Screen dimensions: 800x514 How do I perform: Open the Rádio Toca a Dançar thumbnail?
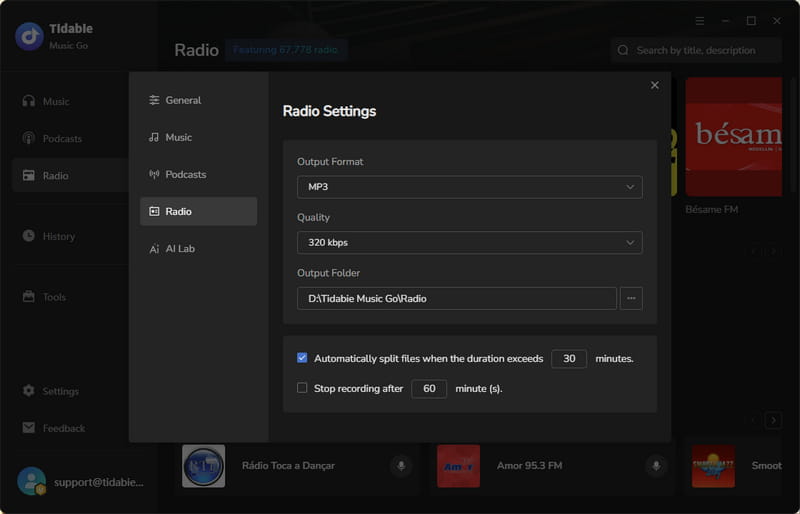[204, 466]
